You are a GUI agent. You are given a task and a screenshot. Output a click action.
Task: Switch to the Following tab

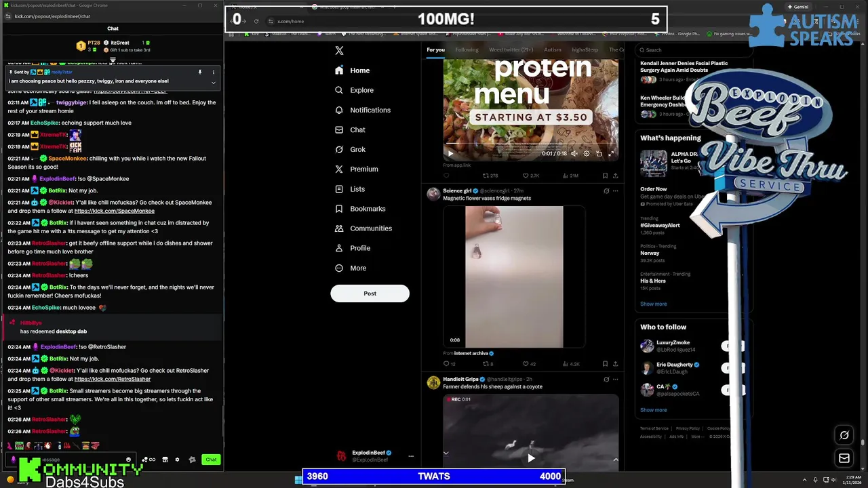click(x=467, y=49)
